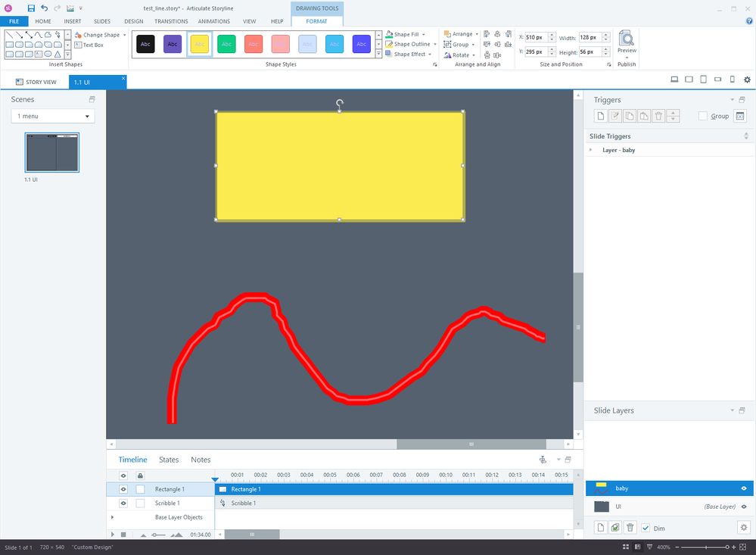This screenshot has height=555, width=756.
Task: Select the baby slide layer
Action: pyautogui.click(x=669, y=488)
